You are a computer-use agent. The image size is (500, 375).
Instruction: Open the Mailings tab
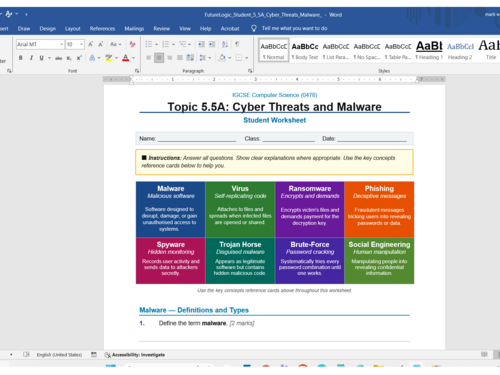point(134,29)
